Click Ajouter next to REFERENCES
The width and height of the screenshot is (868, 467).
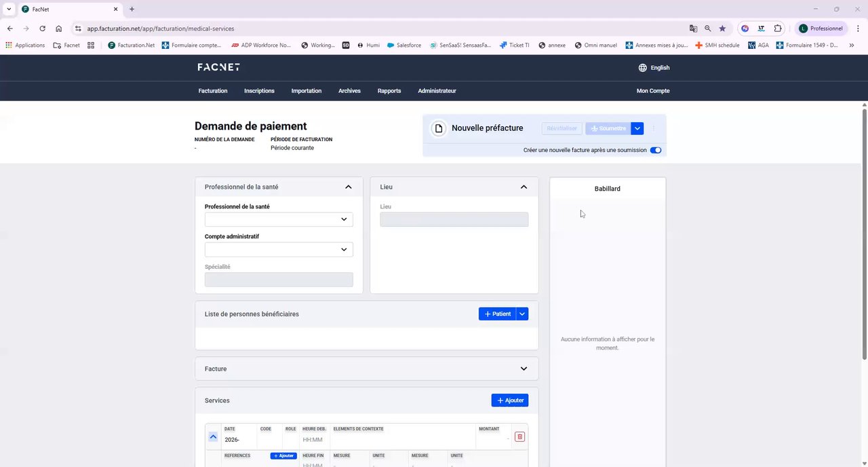coord(283,455)
